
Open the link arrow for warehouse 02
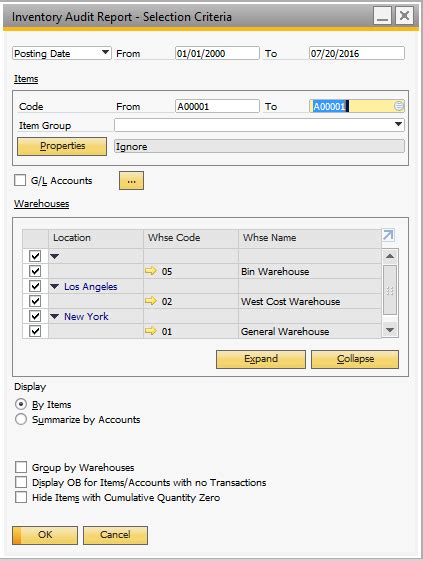point(151,301)
